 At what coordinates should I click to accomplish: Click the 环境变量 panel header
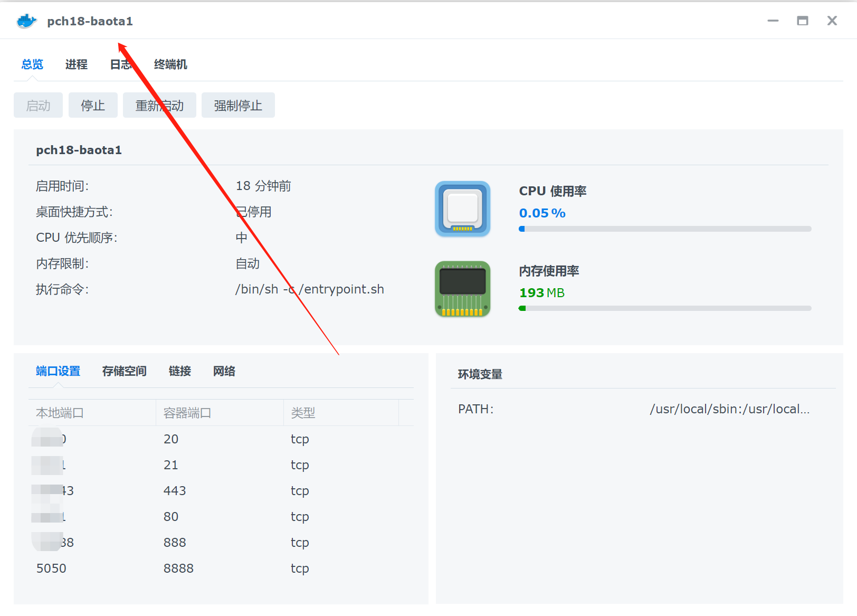coord(479,373)
